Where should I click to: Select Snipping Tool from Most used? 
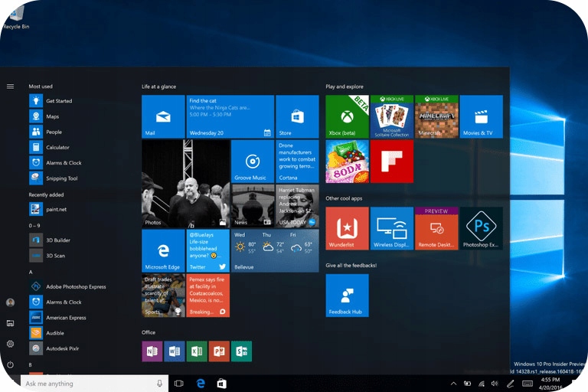point(61,178)
